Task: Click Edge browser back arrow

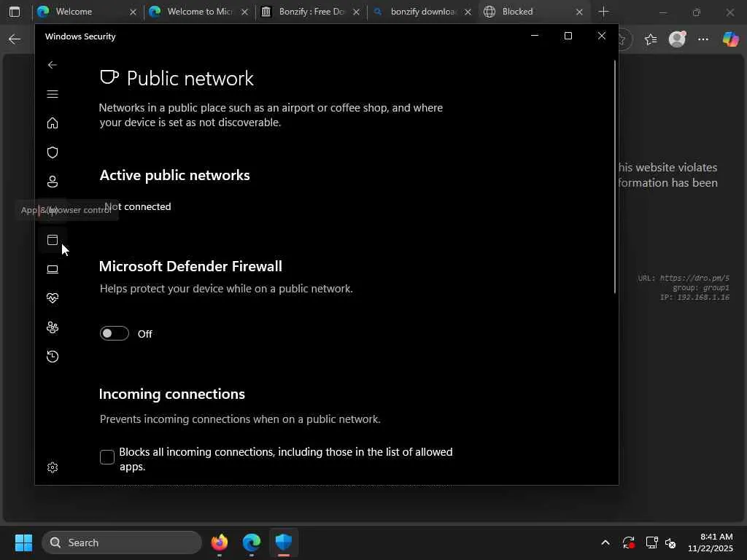Action: tap(15, 39)
